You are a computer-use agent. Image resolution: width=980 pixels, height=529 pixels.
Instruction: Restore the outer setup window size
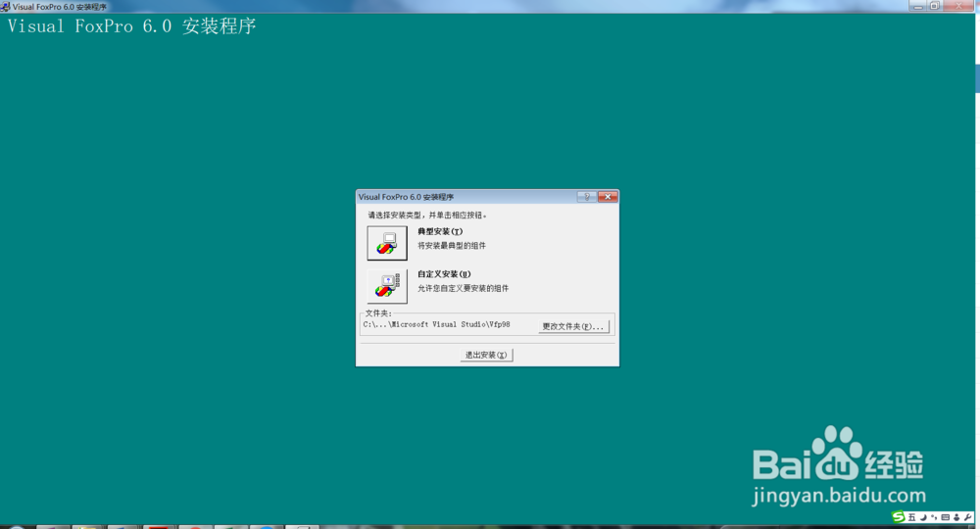click(x=934, y=6)
